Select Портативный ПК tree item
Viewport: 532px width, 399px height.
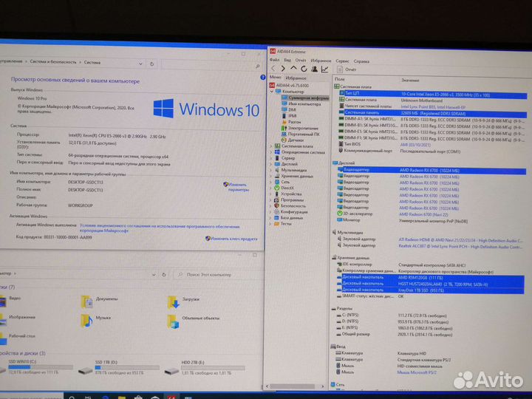click(x=300, y=134)
